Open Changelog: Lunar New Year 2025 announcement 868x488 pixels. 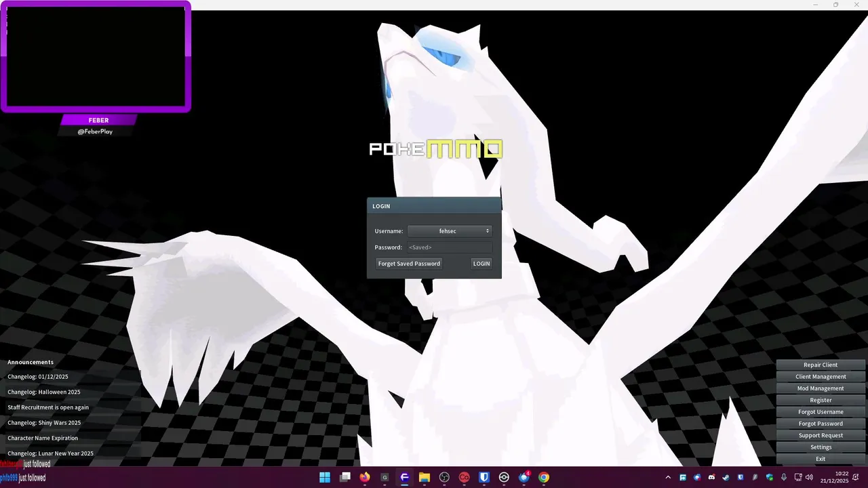coord(51,453)
